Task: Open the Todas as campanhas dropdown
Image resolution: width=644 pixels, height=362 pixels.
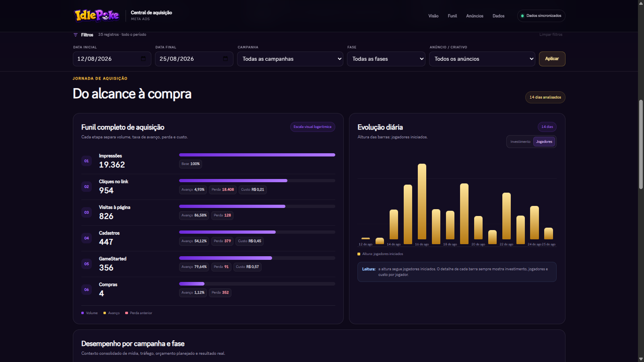Action: tap(290, 59)
